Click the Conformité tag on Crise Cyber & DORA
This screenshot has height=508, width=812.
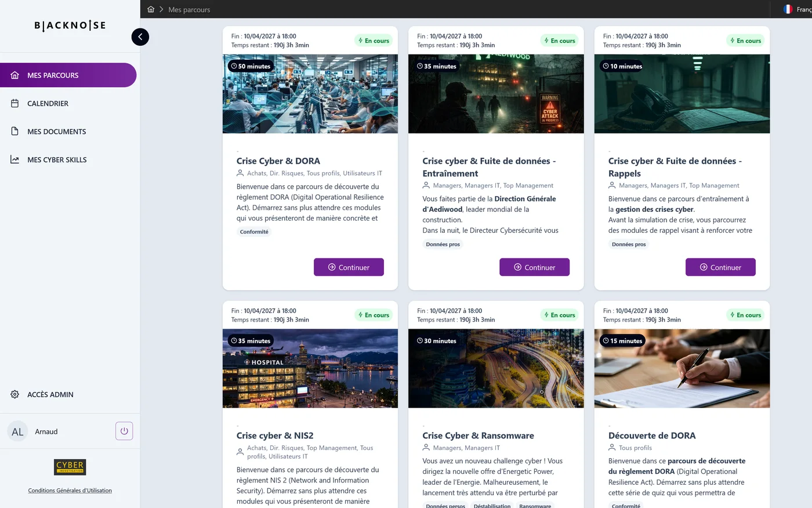click(254, 232)
